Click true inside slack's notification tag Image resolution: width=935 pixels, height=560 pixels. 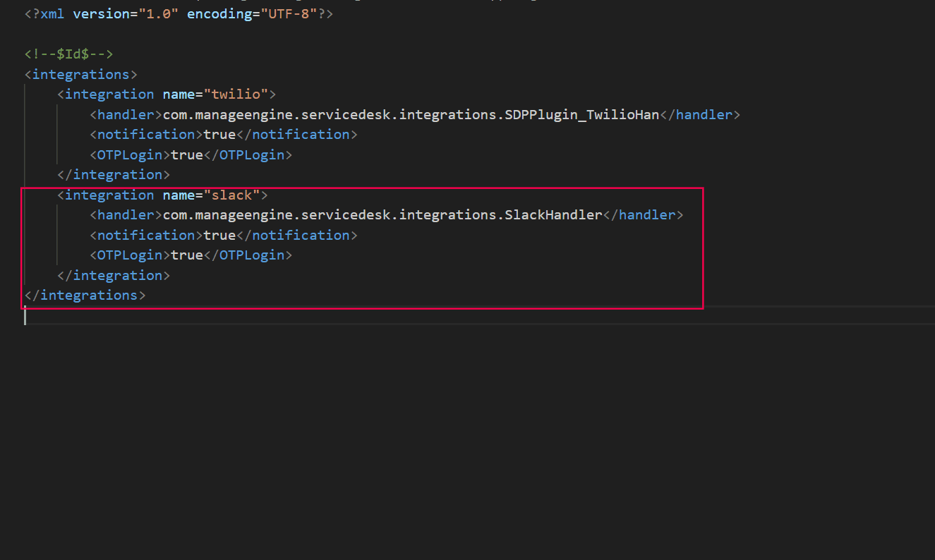coord(219,235)
